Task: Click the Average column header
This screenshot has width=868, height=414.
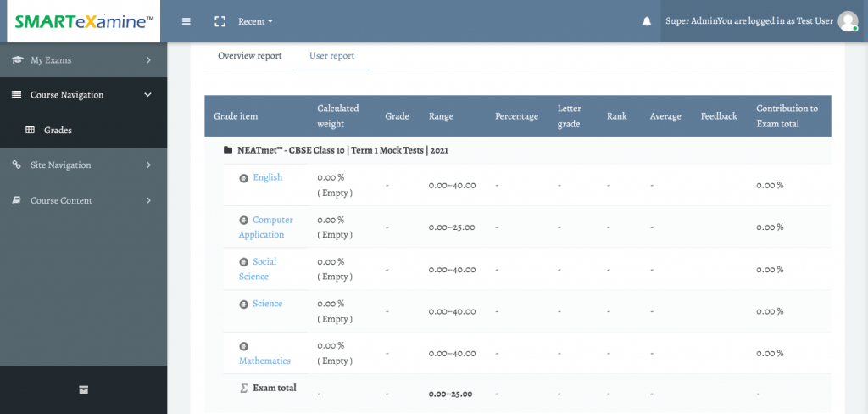Action: (x=665, y=116)
